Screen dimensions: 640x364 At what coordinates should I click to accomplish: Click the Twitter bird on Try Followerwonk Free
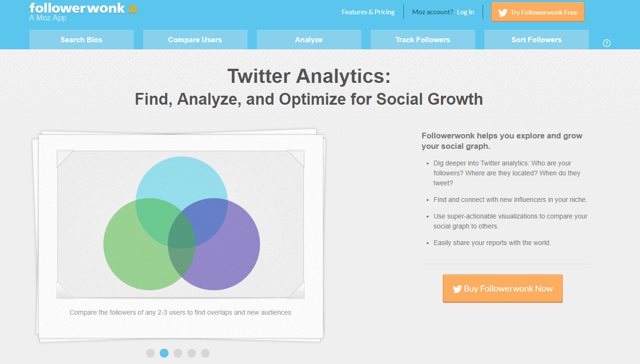click(x=503, y=12)
